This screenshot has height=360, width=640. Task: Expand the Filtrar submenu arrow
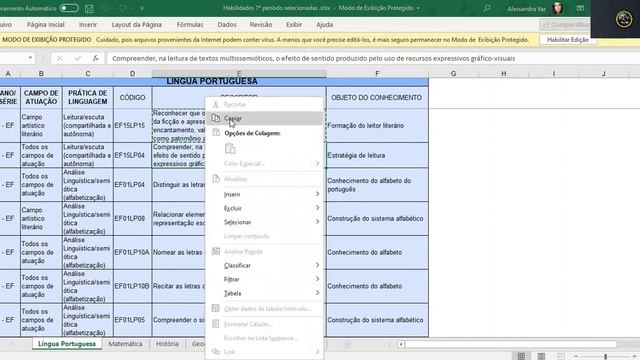click(317, 279)
